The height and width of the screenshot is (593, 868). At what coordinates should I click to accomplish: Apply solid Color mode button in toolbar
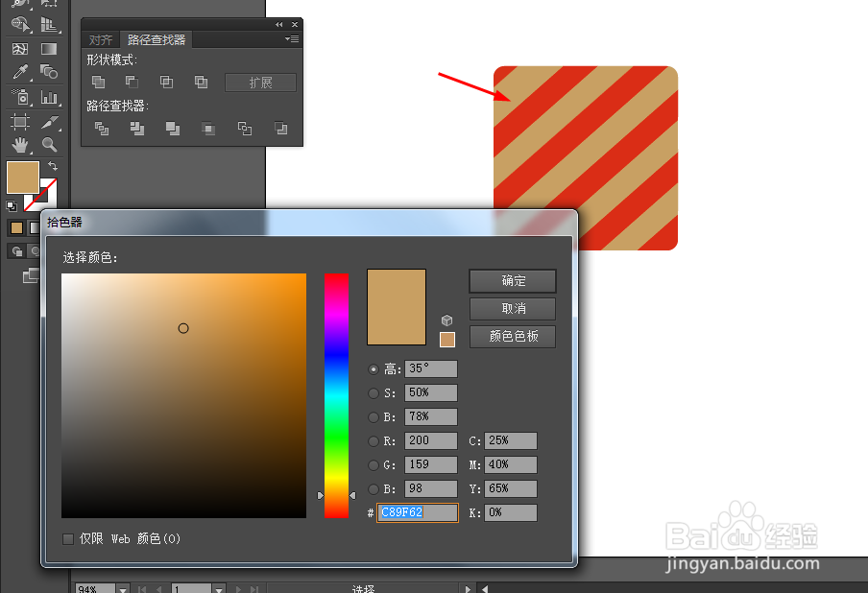[16, 227]
